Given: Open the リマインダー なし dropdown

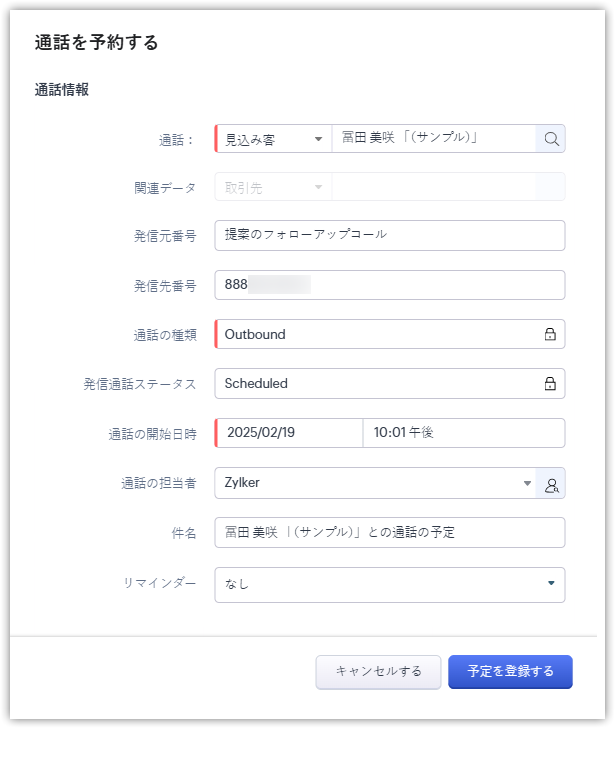Looking at the screenshot, I should pos(550,584).
